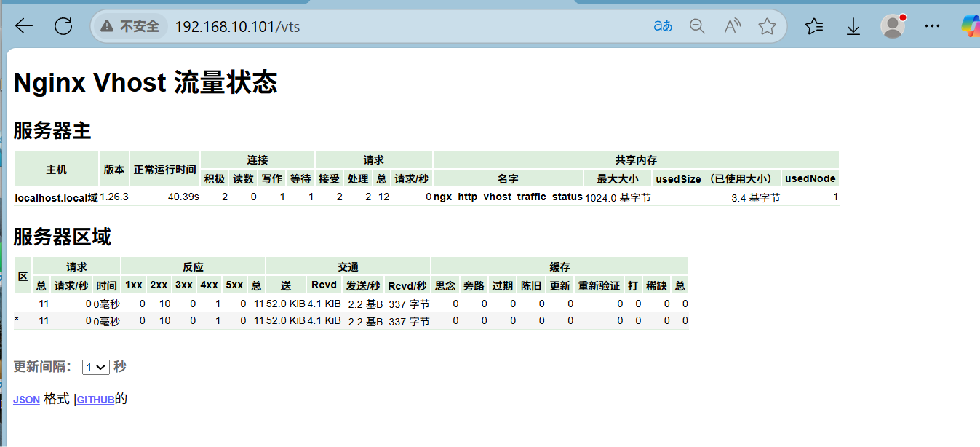Open the JSON format link

click(x=26, y=400)
